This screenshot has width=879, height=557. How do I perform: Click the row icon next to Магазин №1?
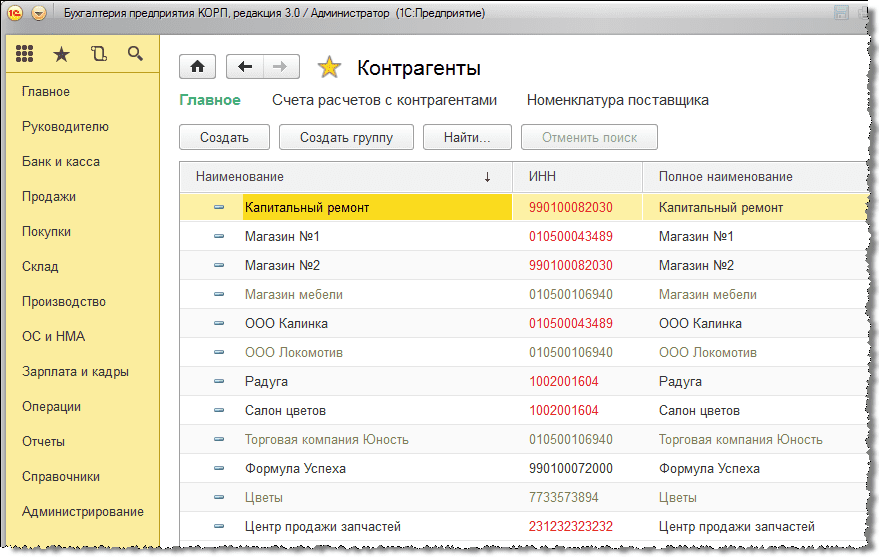tap(218, 237)
